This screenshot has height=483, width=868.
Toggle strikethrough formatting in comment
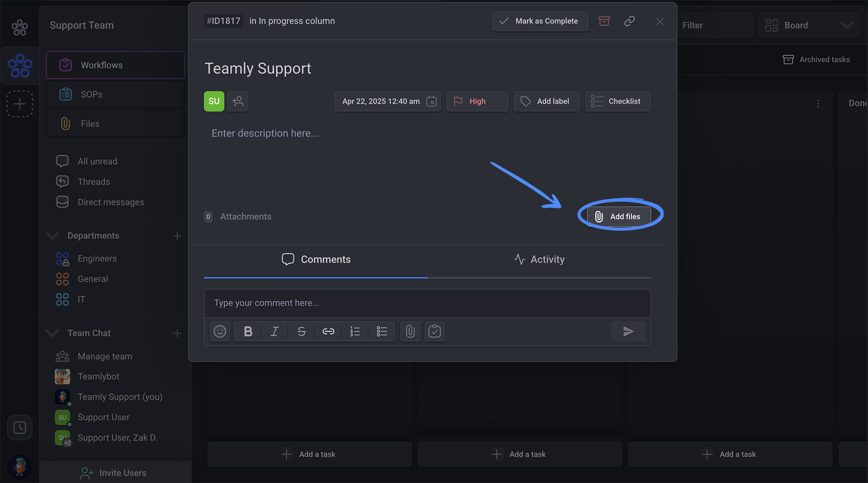click(x=301, y=331)
